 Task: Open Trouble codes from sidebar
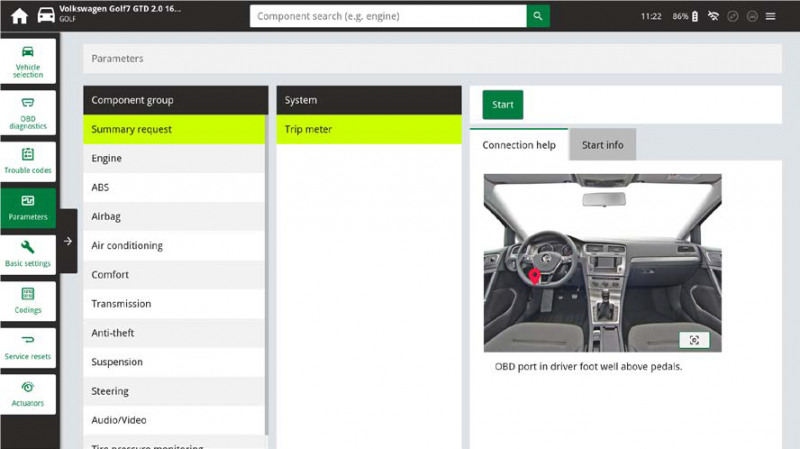pos(28,160)
